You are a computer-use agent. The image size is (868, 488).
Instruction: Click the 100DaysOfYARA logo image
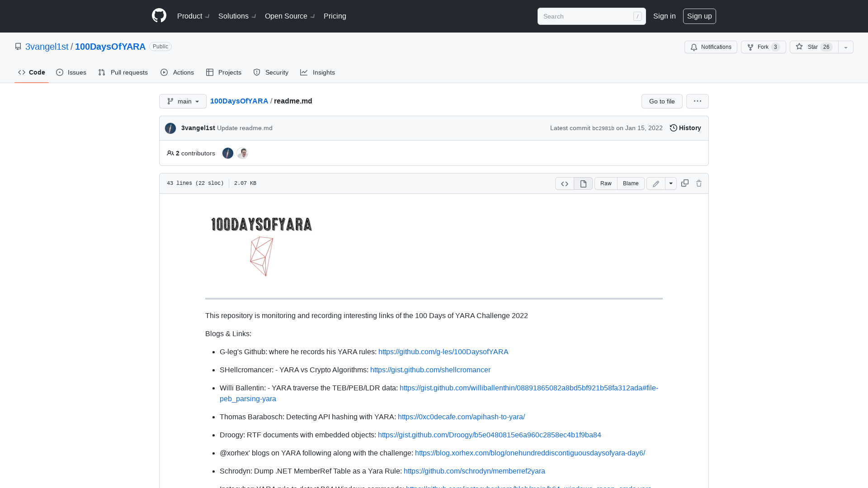(x=262, y=246)
